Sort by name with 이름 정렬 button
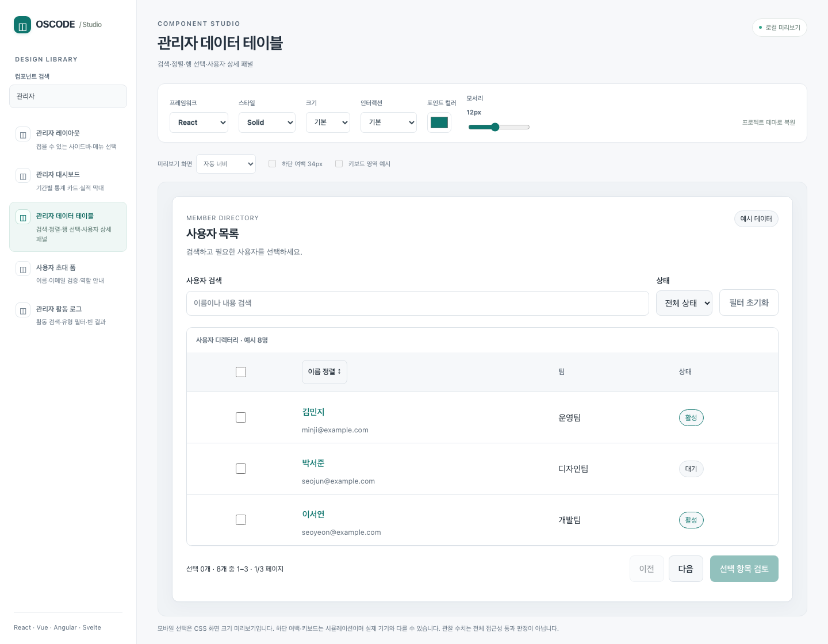828x644 pixels. (x=324, y=372)
